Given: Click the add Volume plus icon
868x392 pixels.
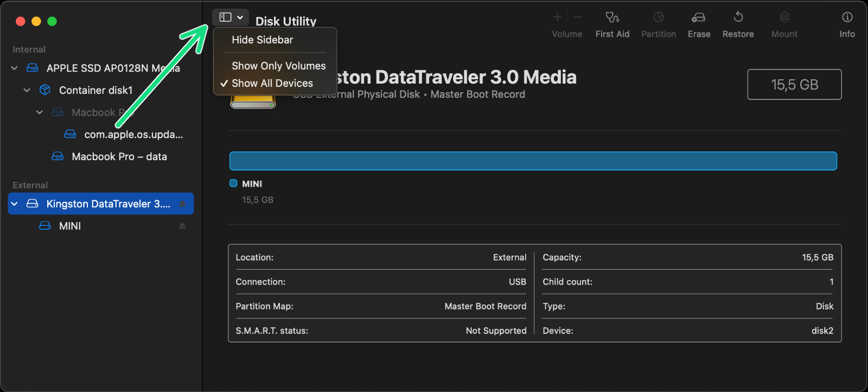Looking at the screenshot, I should click(x=557, y=17).
